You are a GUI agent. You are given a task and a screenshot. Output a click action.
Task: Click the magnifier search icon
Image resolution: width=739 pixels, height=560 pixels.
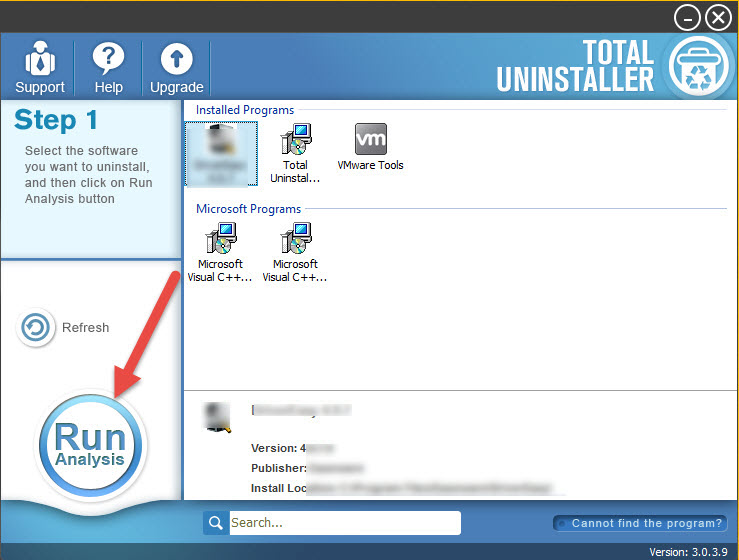pos(215,522)
